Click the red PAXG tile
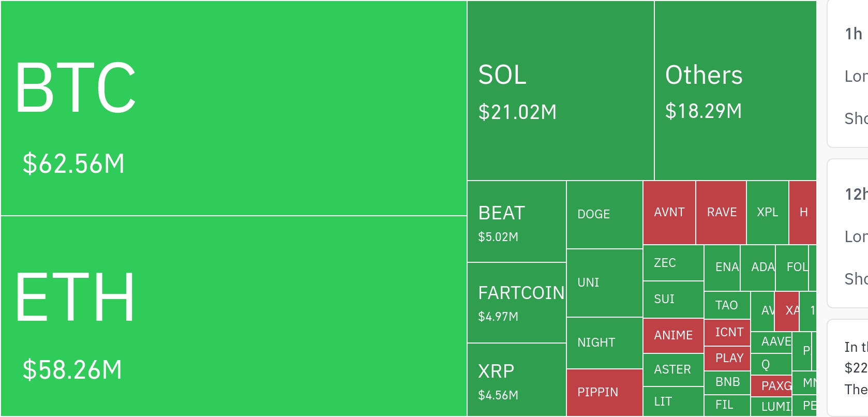Screen dimensions: 868x417 (x=771, y=386)
